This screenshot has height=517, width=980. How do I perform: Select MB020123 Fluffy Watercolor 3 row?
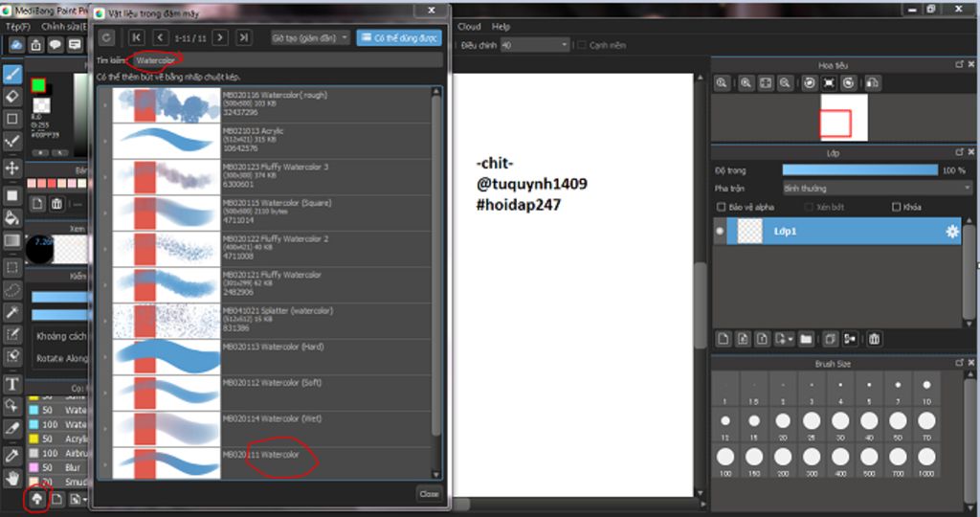click(265, 176)
